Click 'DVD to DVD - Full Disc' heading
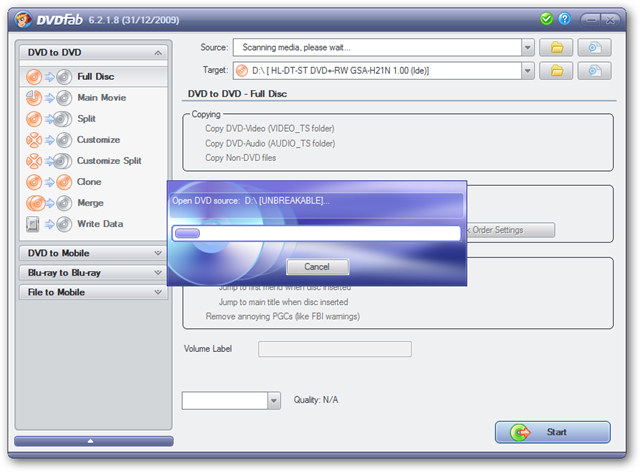This screenshot has width=640, height=472. pyautogui.click(x=237, y=94)
